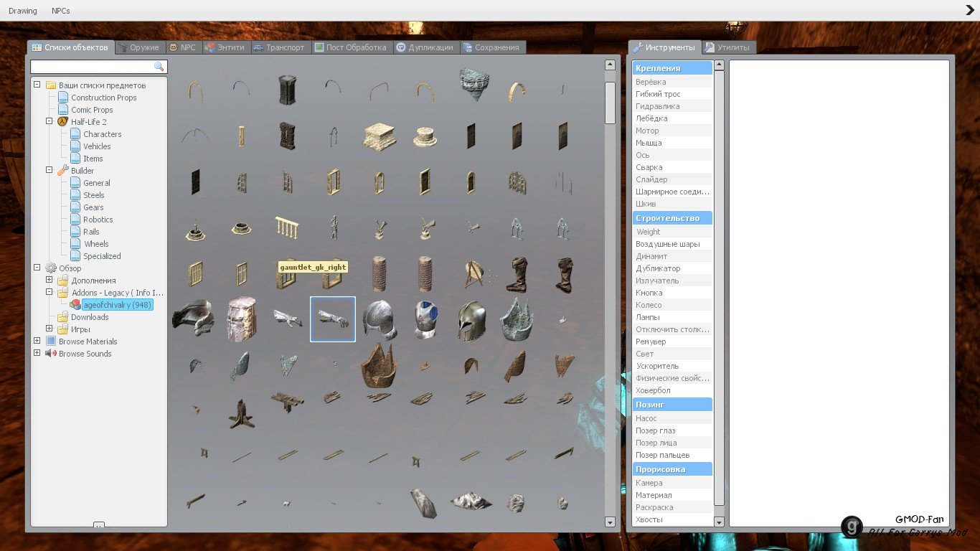
Task: Pick the leather boot prop icon
Action: [517, 274]
